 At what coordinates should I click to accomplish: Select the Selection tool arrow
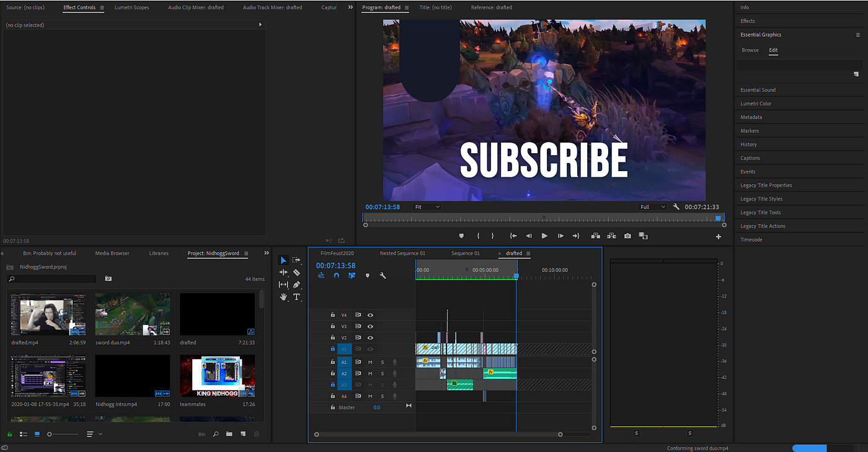(x=283, y=260)
